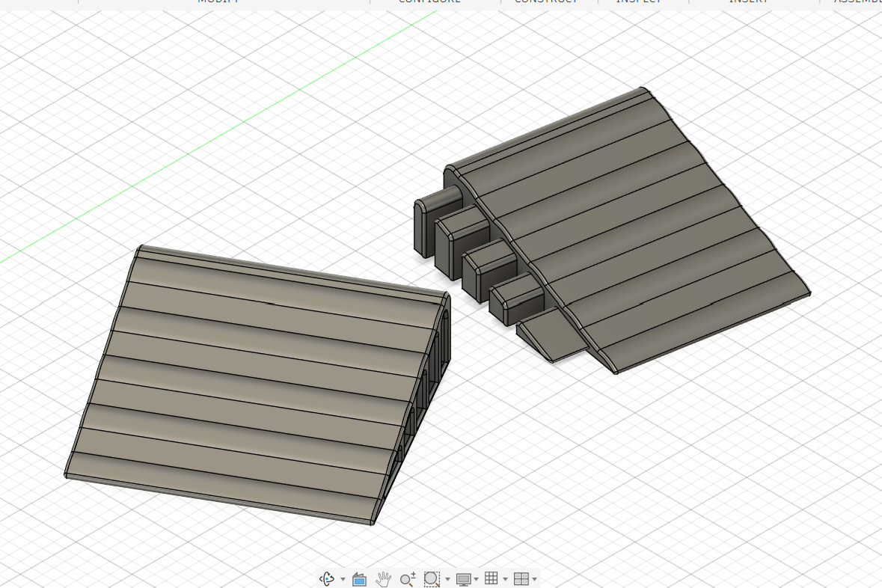Expand the Grid and Snaps dropdown arrow
This screenshot has width=882, height=588.
pos(505,579)
